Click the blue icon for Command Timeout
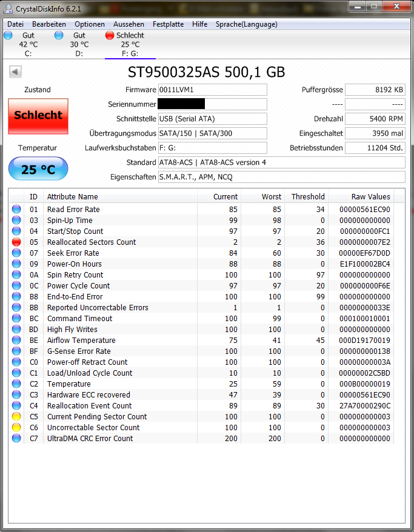This screenshot has width=414, height=532. pyautogui.click(x=16, y=318)
